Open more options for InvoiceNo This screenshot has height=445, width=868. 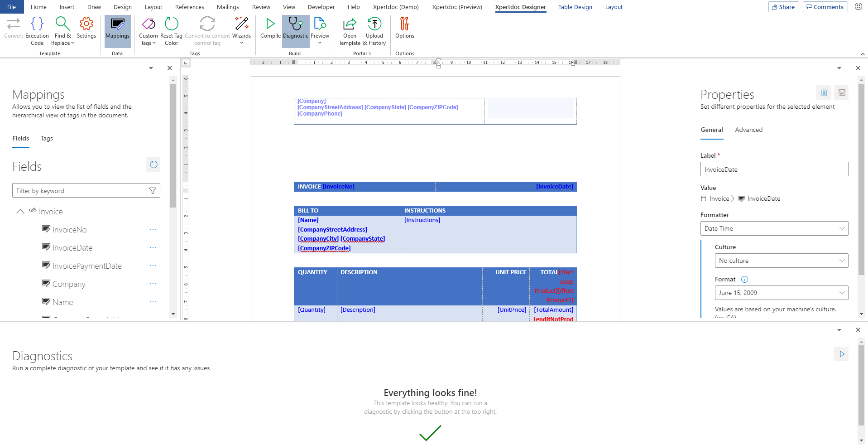click(x=153, y=229)
